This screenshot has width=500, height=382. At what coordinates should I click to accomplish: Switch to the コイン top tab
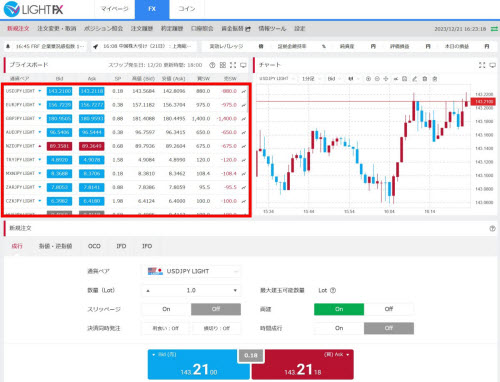(x=187, y=9)
